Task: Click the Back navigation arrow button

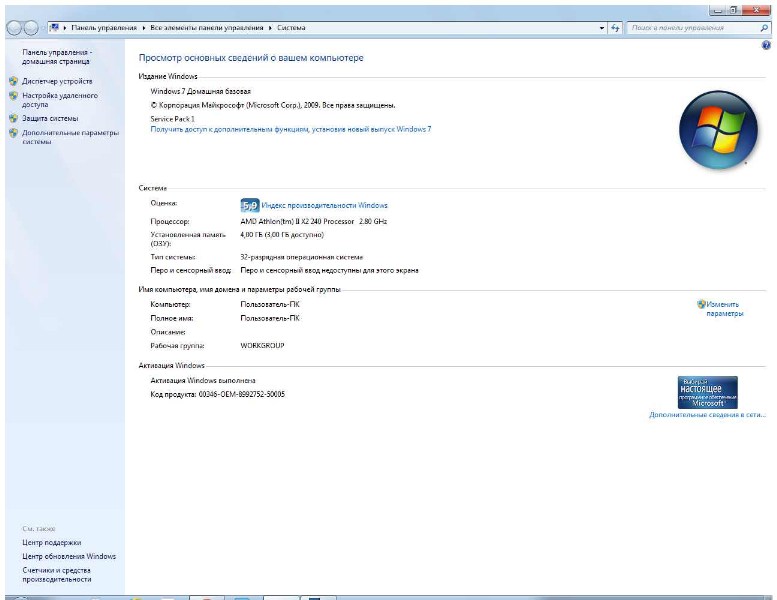Action: [x=13, y=28]
